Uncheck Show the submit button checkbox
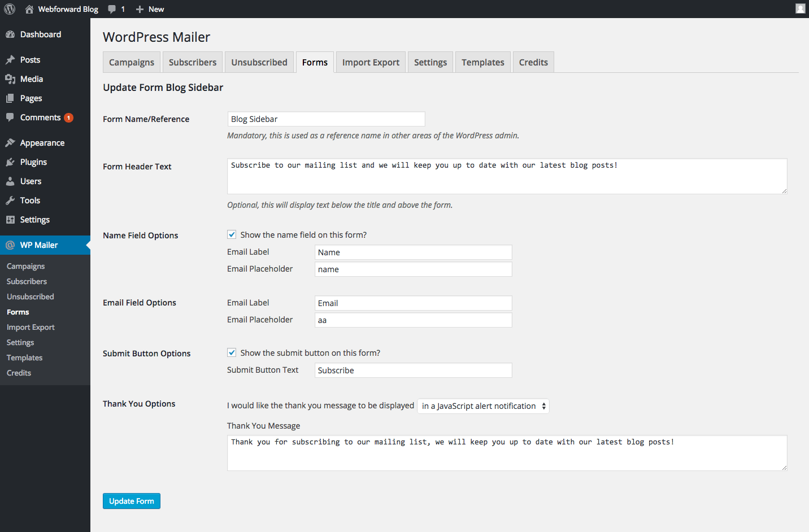 (x=232, y=352)
